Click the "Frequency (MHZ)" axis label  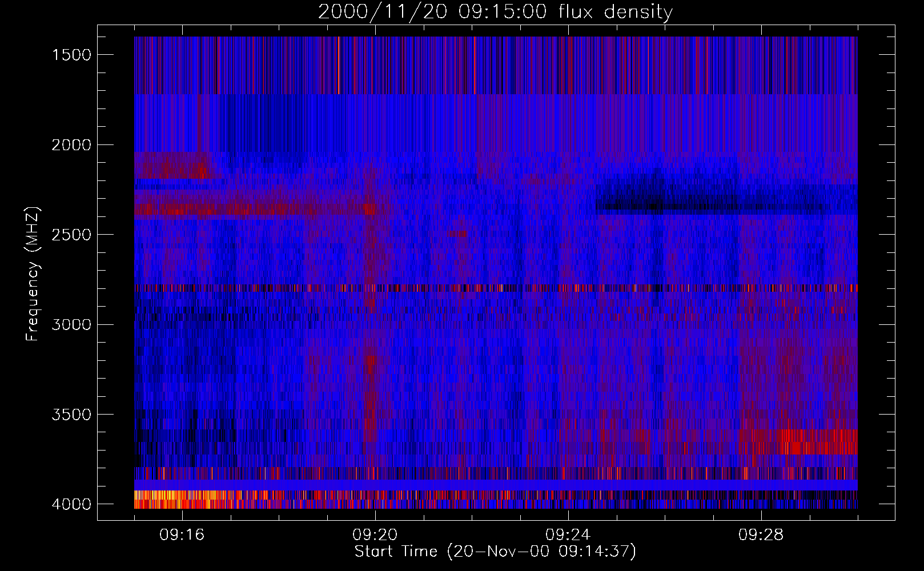(x=33, y=274)
